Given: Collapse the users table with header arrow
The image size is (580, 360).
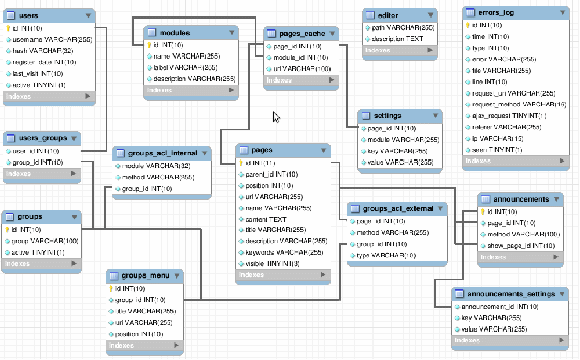Looking at the screenshot, I should point(88,16).
